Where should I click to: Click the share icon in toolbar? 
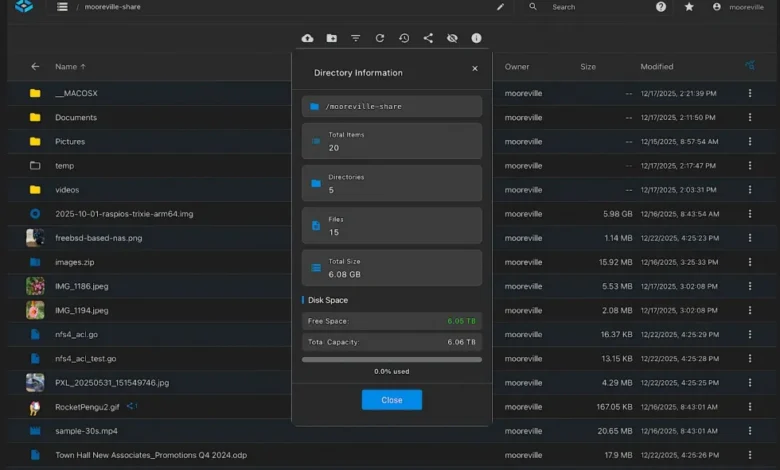(428, 38)
